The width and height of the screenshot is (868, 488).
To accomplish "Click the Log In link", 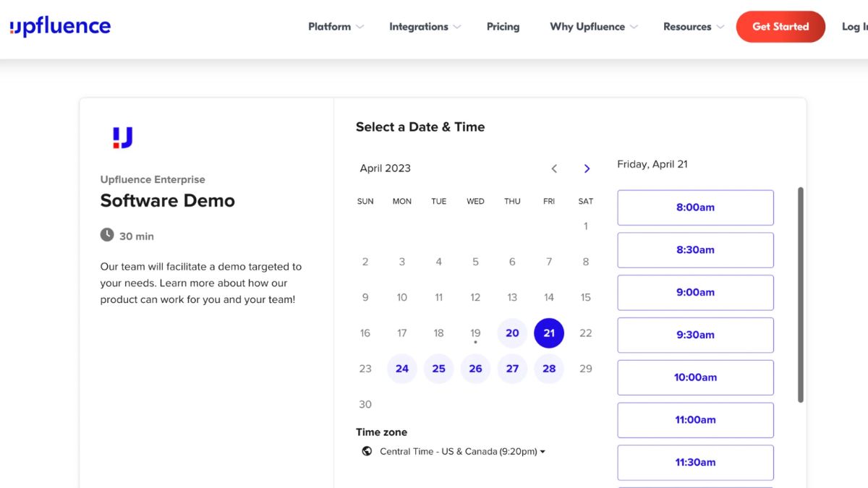I will pyautogui.click(x=854, y=27).
